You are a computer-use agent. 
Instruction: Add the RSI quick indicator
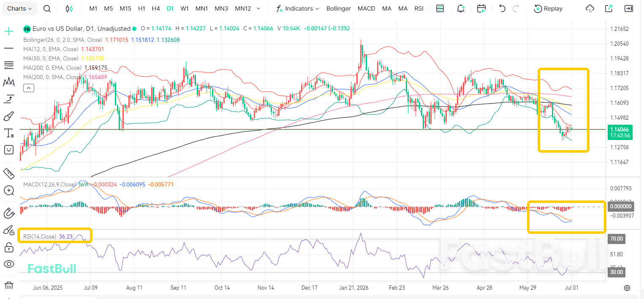419,8
